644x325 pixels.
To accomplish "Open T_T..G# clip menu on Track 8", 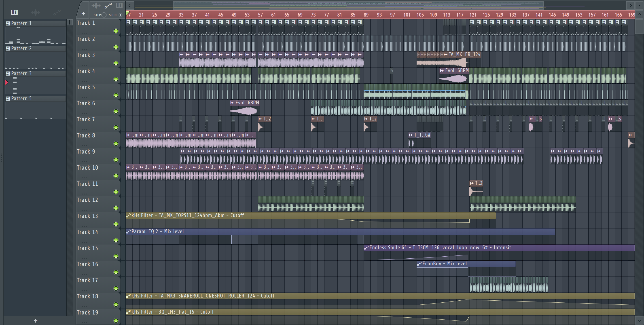I will [x=411, y=135].
